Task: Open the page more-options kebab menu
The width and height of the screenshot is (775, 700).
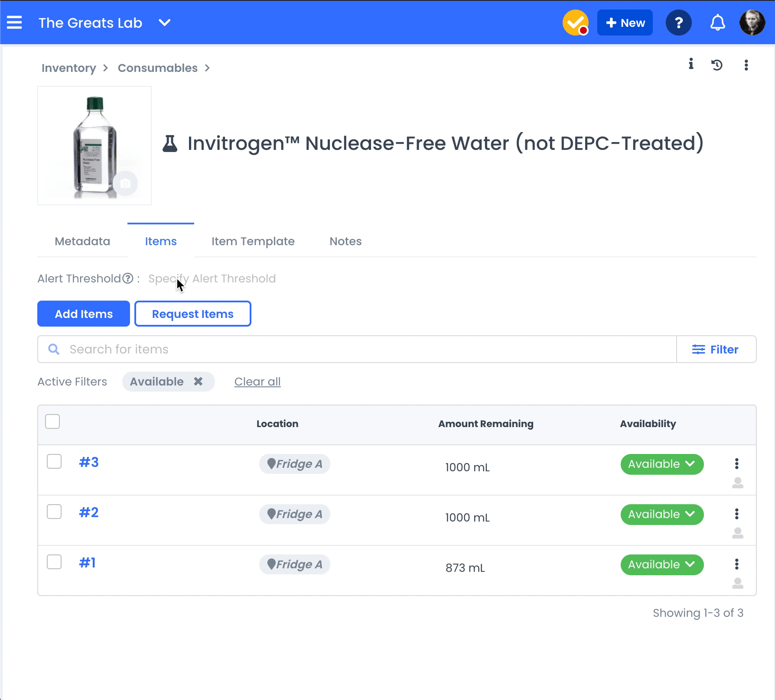Action: tap(746, 65)
